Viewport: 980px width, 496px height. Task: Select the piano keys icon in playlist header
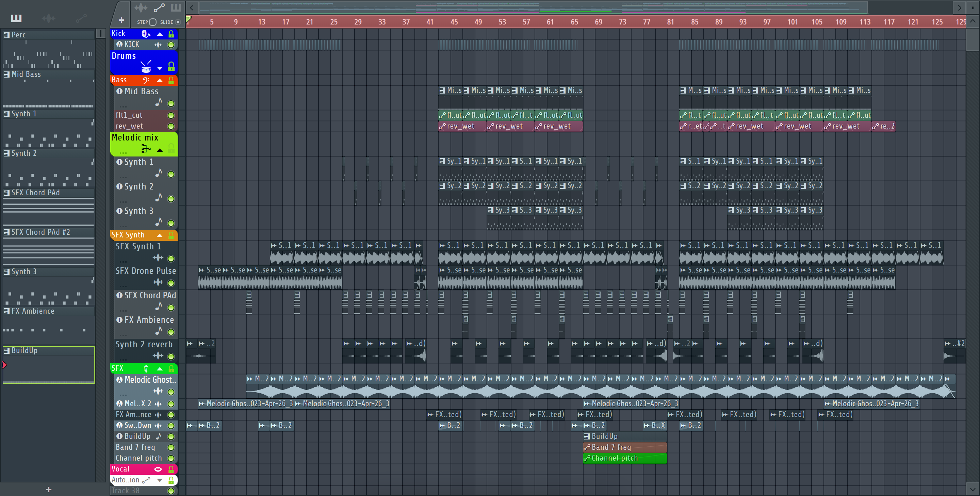tap(176, 7)
